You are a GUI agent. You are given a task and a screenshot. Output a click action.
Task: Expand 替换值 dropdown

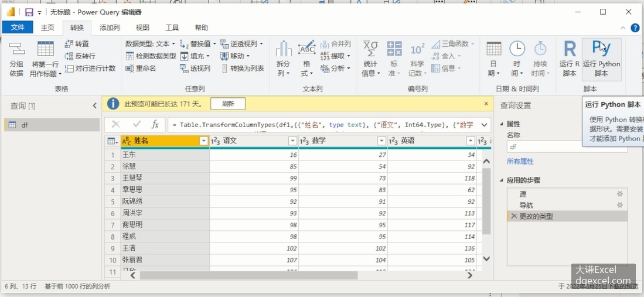(216, 44)
